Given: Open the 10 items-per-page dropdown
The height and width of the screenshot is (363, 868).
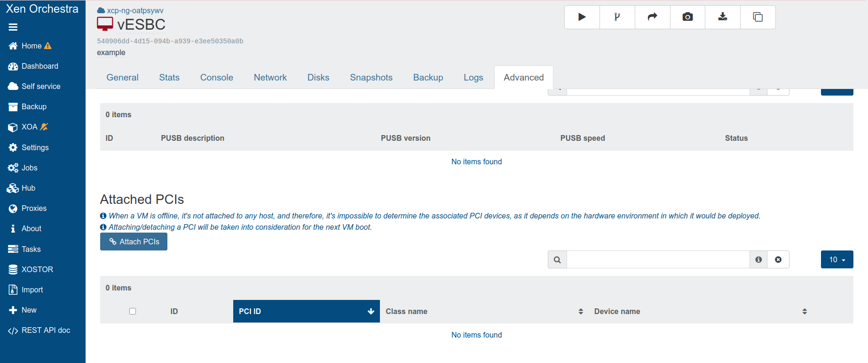Looking at the screenshot, I should click(837, 259).
